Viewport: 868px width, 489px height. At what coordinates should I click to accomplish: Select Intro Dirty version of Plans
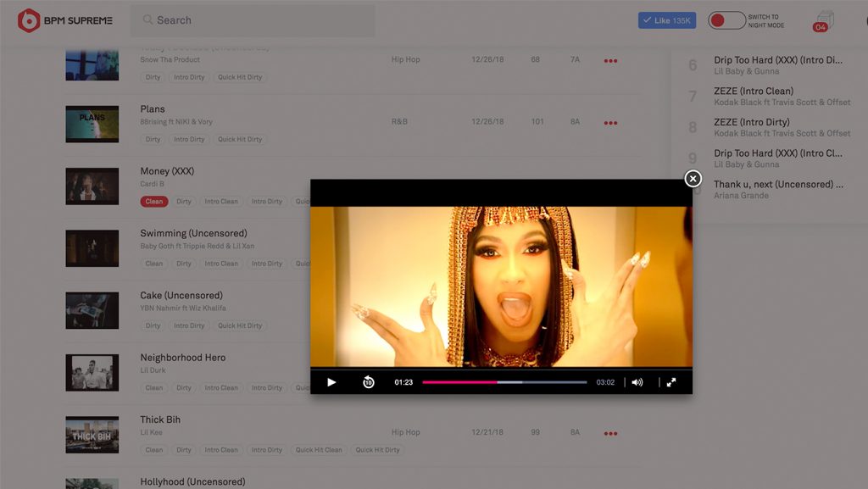[189, 140]
